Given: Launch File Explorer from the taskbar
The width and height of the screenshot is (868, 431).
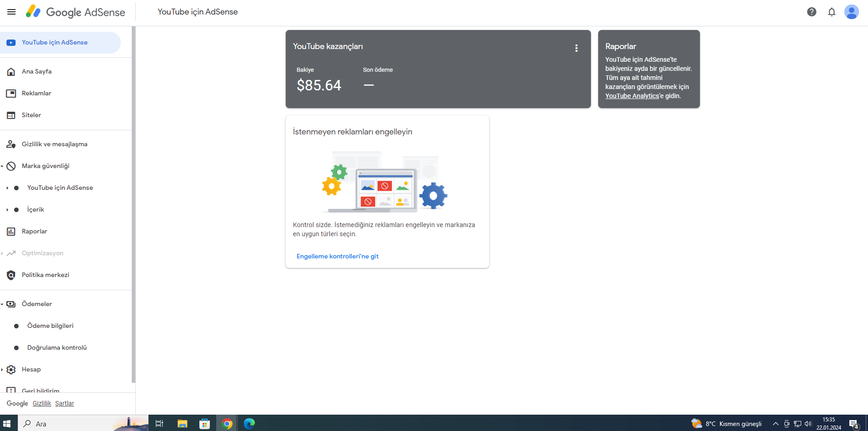Looking at the screenshot, I should 182,424.
